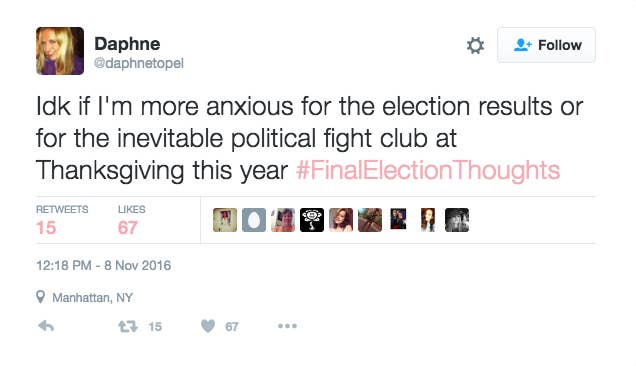The image size is (636, 366).
Task: Open the three-dot more options menu
Action: [x=287, y=326]
